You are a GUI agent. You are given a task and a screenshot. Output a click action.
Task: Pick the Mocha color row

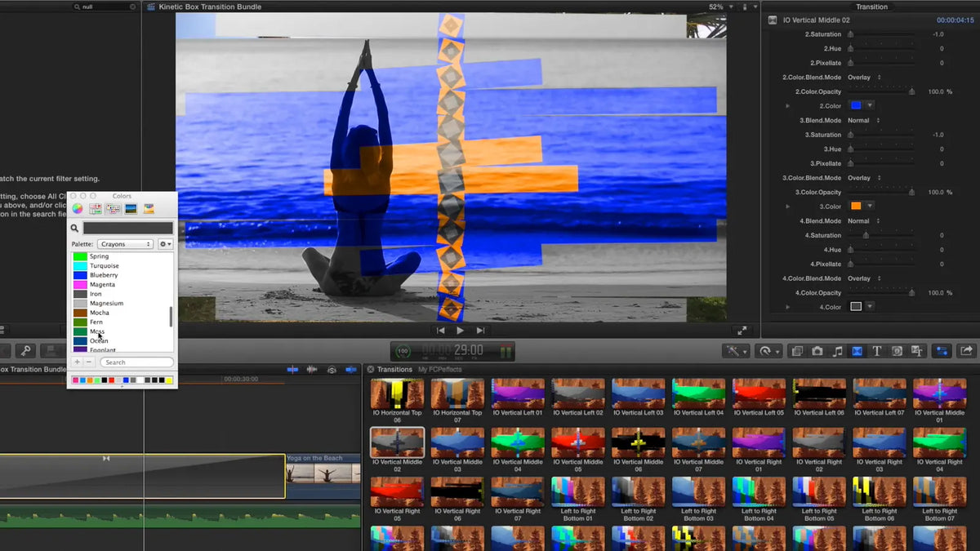coord(121,313)
